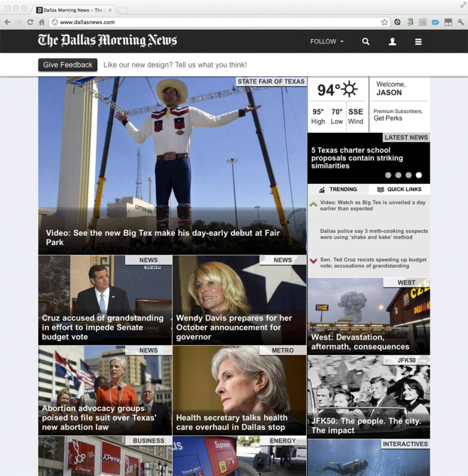Open site search with magnifier icon
The height and width of the screenshot is (476, 468).
point(366,42)
